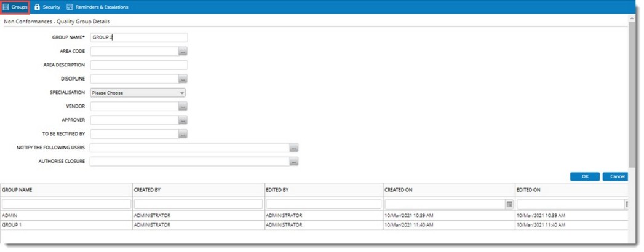Screen dimensions: 644x252
Task: Switch to the Security tab
Action: pyautogui.click(x=47, y=7)
